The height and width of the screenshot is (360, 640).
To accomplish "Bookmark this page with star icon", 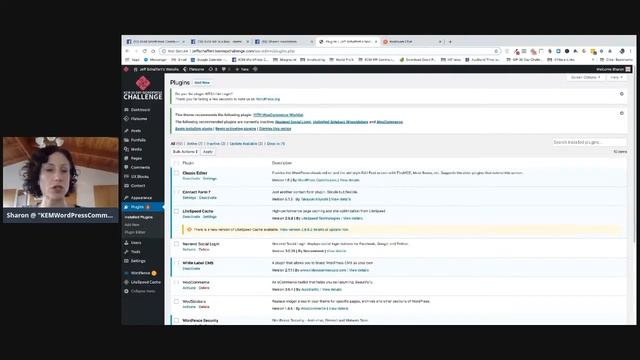I will 496,51.
